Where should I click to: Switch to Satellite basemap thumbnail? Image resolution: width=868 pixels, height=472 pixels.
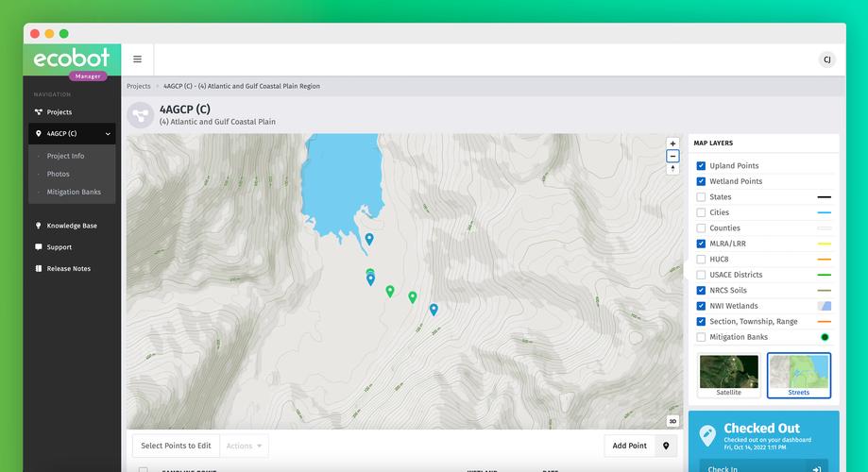728,376
